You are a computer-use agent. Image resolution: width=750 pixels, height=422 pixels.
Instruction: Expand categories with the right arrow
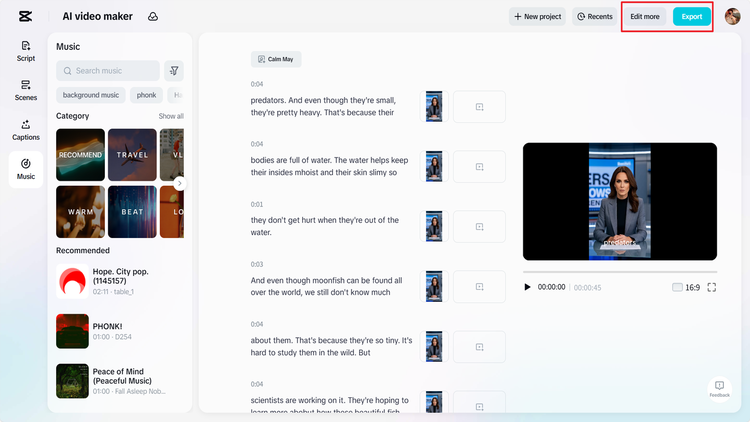point(179,183)
